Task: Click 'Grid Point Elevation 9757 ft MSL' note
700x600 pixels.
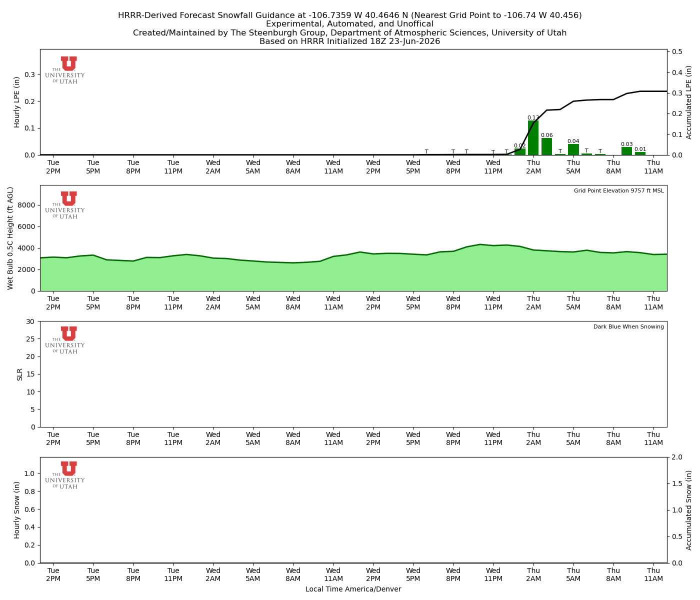Action: pos(619,190)
